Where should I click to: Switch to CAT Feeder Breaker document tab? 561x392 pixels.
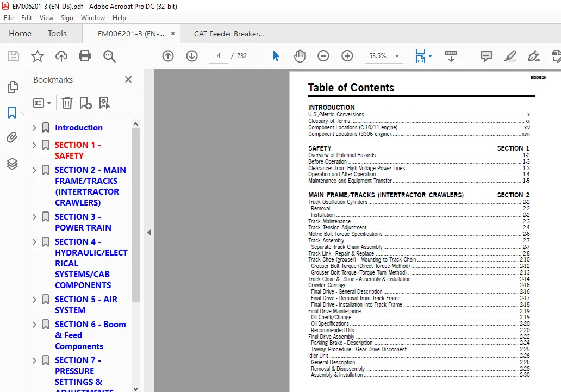tap(229, 34)
